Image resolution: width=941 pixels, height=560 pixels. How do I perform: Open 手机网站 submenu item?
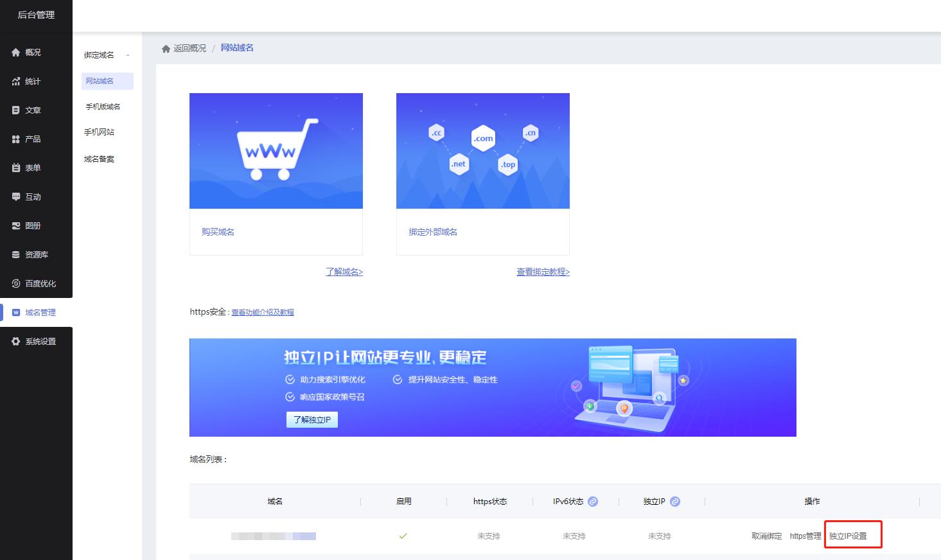pos(99,132)
